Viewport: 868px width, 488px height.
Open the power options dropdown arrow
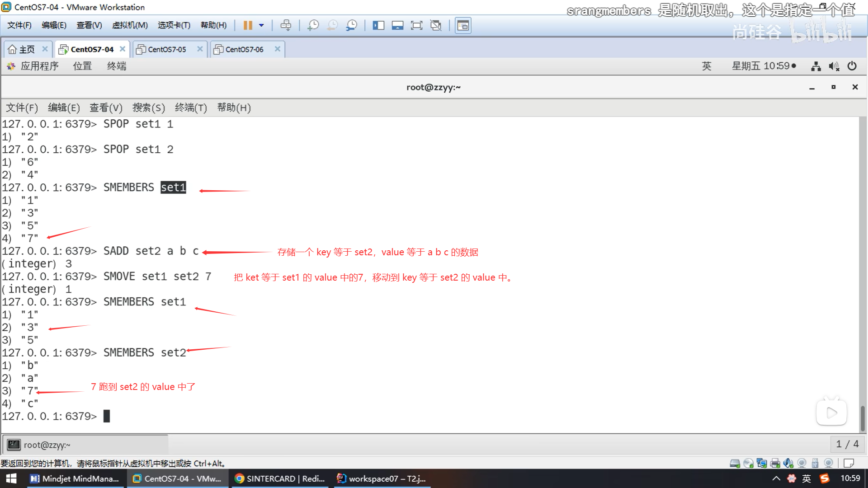coord(261,25)
